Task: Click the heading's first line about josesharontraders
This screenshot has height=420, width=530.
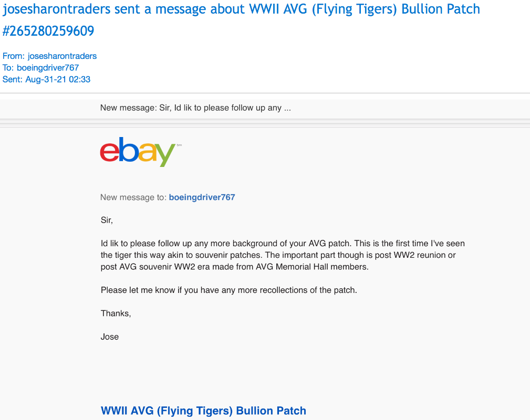Action: point(241,9)
